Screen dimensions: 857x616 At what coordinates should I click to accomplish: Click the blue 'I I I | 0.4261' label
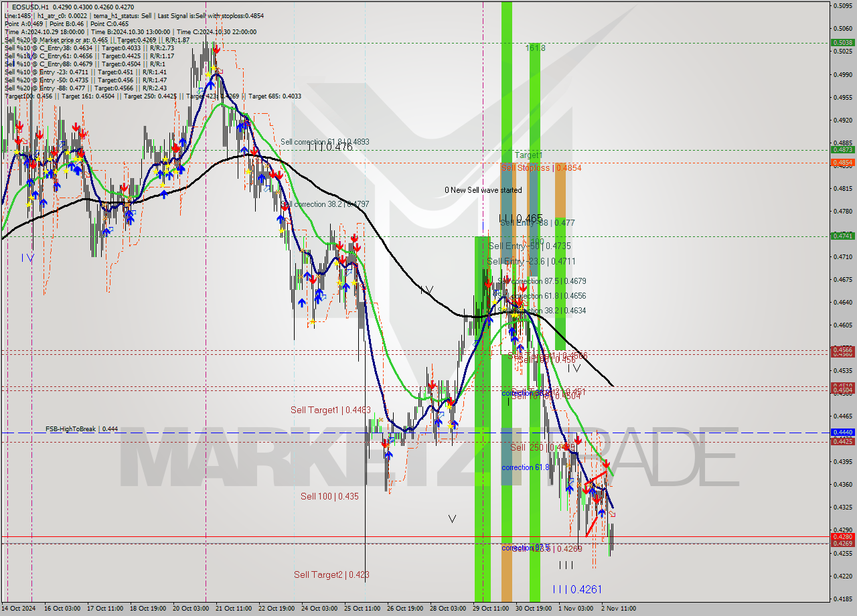(577, 589)
